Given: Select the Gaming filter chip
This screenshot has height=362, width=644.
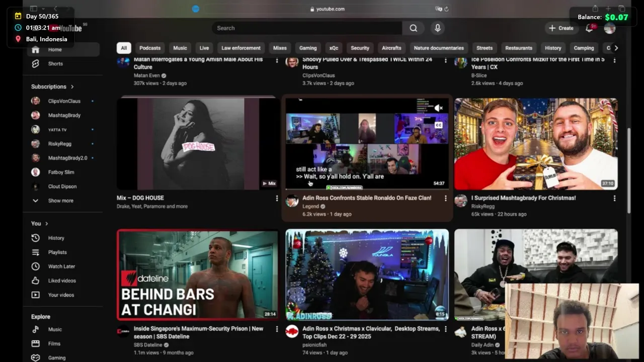Looking at the screenshot, I should pos(308,48).
